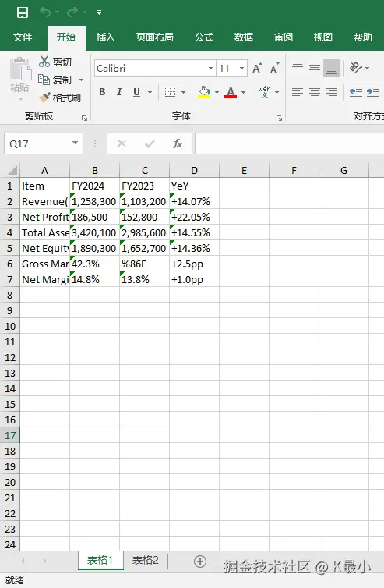Click the Save icon in quick access toolbar
This screenshot has height=588, width=384.
23,12
